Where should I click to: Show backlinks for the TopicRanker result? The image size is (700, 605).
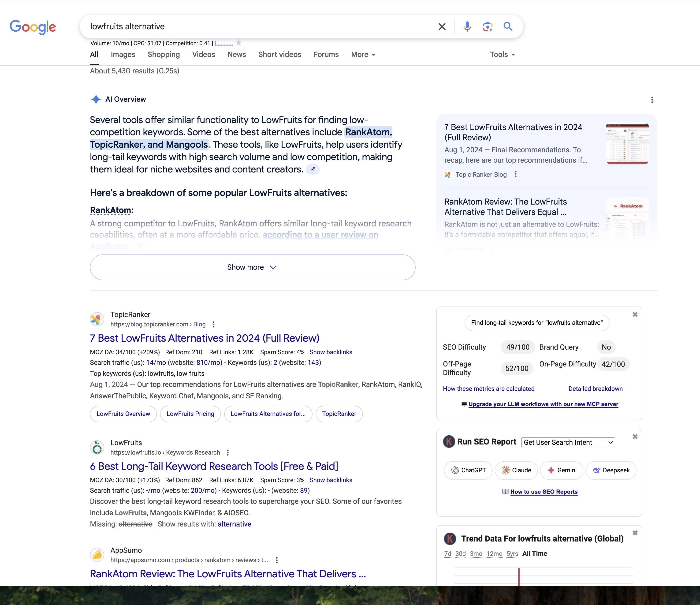[331, 352]
